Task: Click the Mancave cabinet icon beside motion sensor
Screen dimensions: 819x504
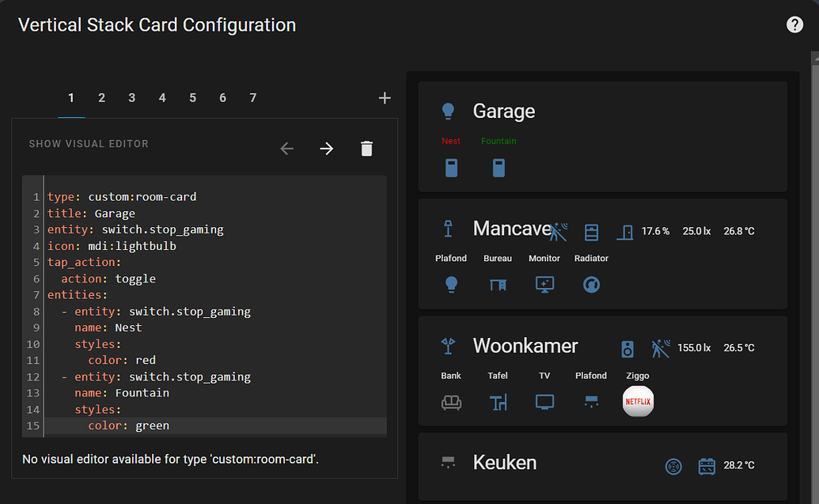Action: [591, 233]
